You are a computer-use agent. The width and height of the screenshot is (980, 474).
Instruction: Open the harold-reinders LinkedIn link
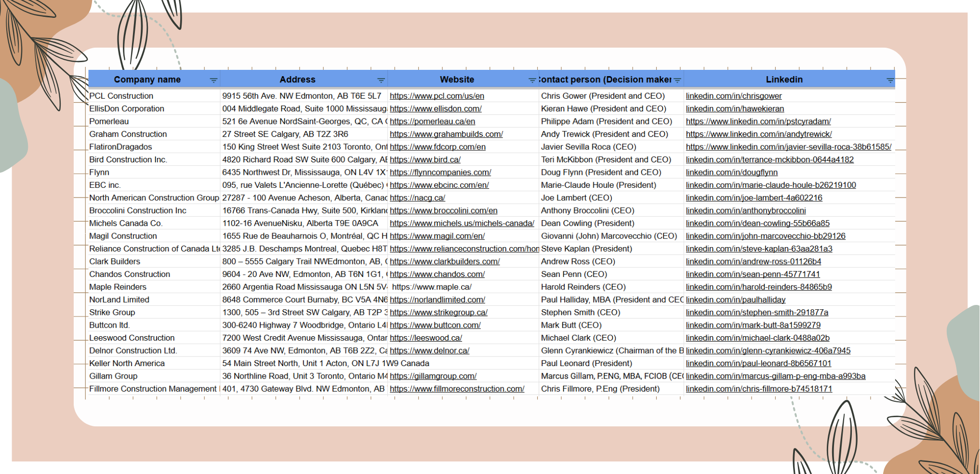pyautogui.click(x=759, y=287)
